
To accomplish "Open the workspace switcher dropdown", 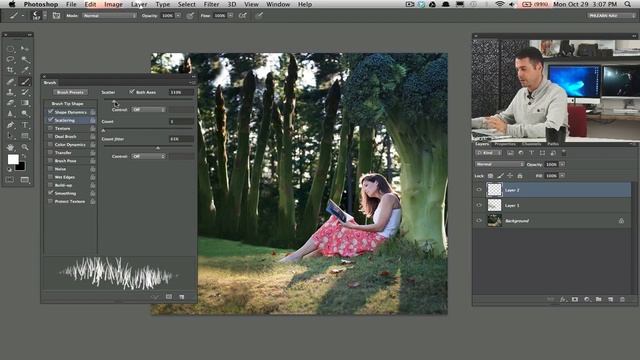I will [611, 16].
